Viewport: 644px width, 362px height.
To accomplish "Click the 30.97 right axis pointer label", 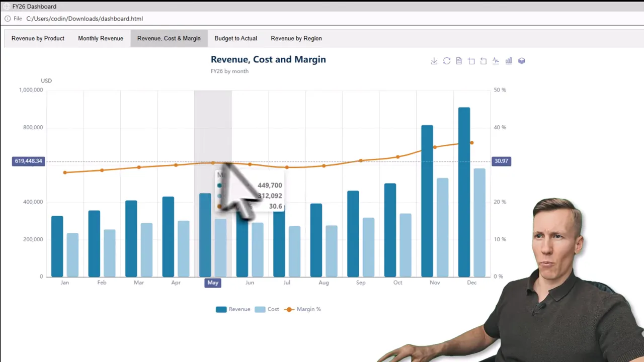I will (x=501, y=161).
